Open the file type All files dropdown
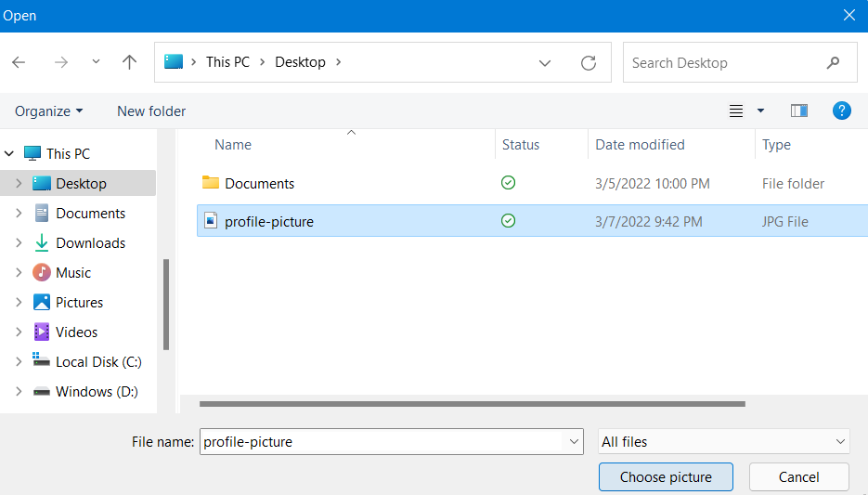868x495 pixels. point(723,442)
